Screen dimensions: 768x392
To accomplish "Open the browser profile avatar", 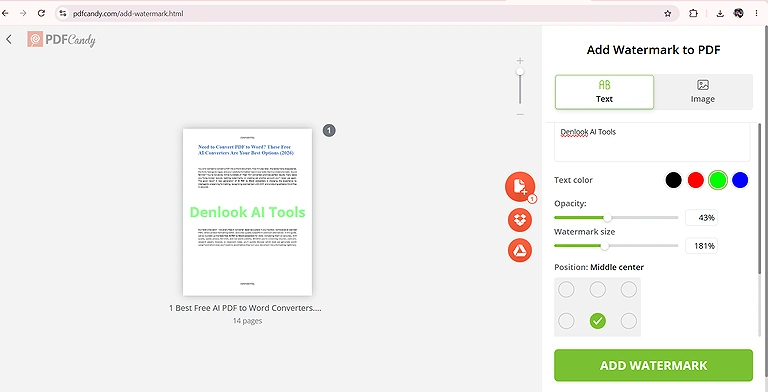I will click(739, 14).
